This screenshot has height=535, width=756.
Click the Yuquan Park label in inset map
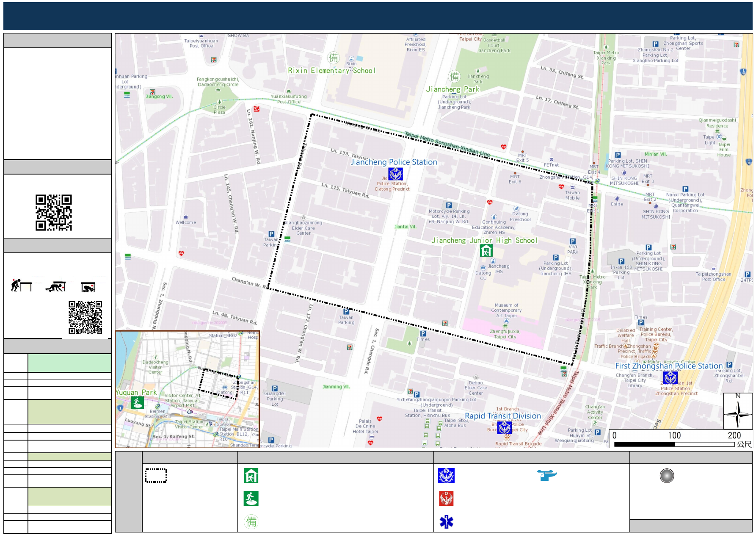tap(136, 393)
